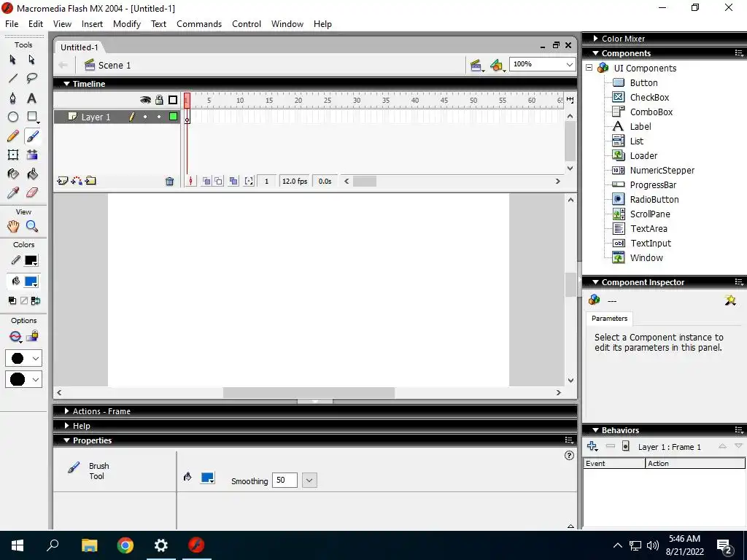Screen dimensions: 747x560
Task: Click the Flash icon in Windows taskbar
Action: coord(196,545)
